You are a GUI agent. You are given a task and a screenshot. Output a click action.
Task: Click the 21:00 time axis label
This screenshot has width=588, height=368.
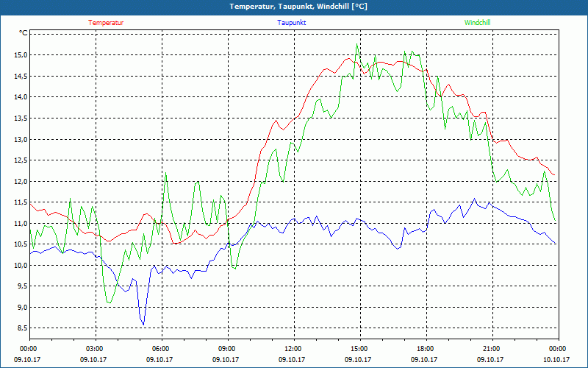click(492, 349)
